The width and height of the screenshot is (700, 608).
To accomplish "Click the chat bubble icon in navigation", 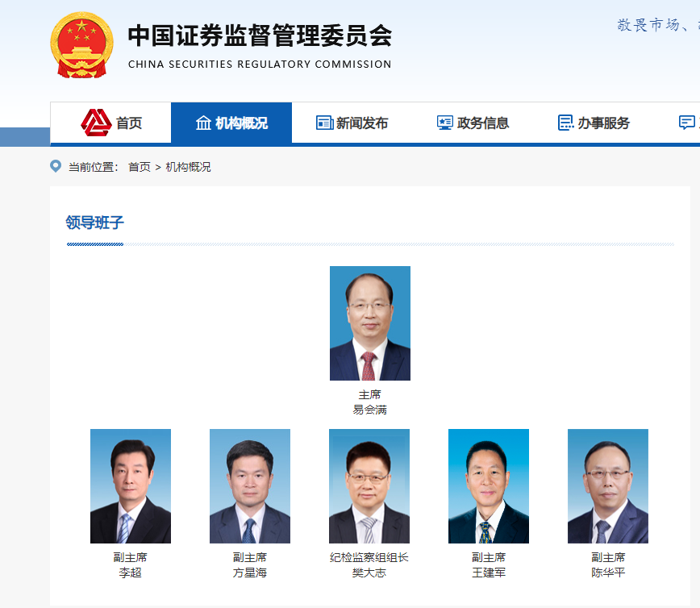I will [x=686, y=123].
